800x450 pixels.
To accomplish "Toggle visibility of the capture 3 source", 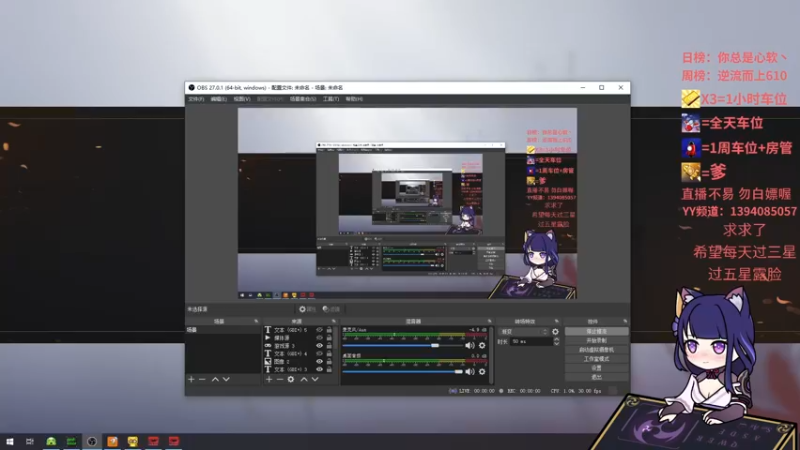I will click(319, 346).
